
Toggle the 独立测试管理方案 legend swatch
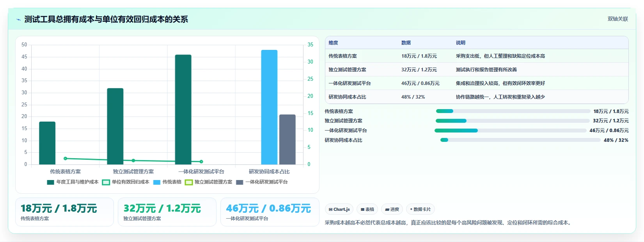189,182
